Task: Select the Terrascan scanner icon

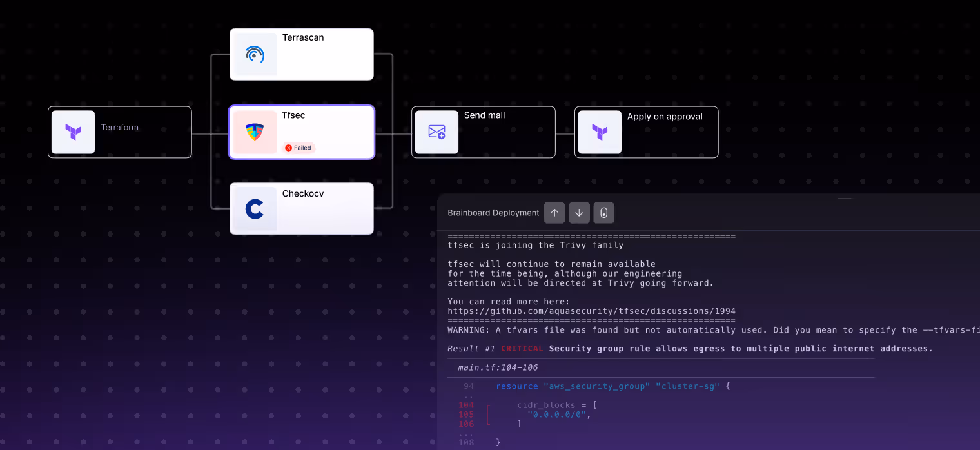Action: click(255, 54)
